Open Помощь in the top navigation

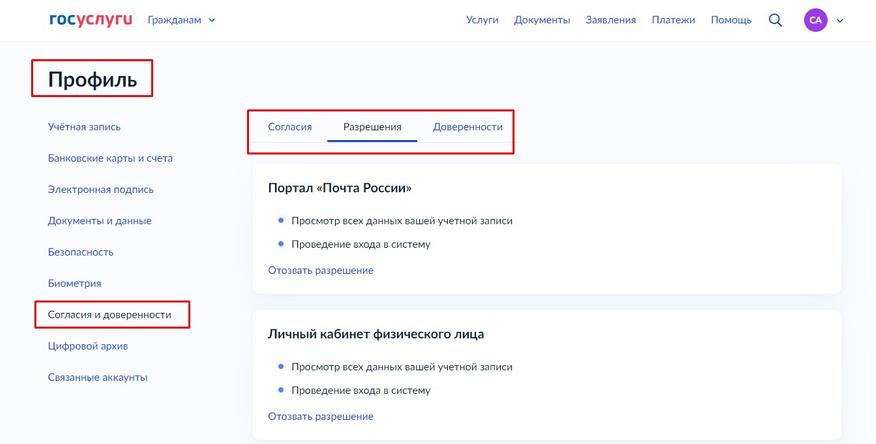pyautogui.click(x=731, y=20)
